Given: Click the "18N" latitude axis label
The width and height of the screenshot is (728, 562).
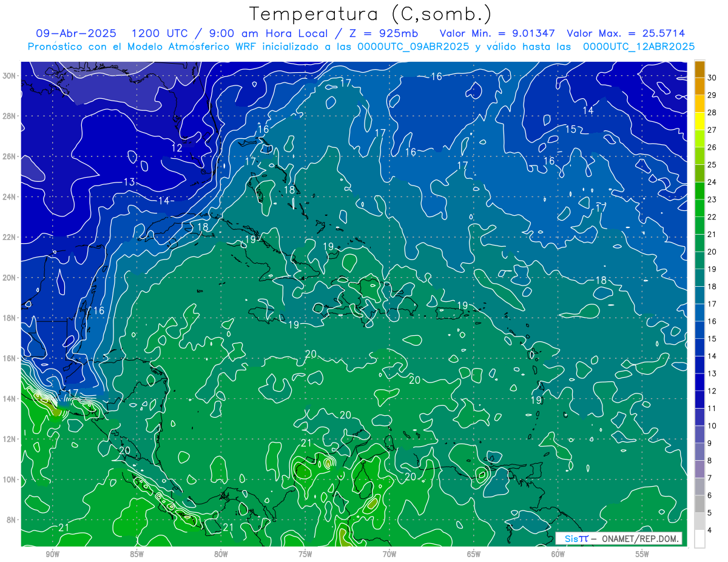Looking at the screenshot, I should pyautogui.click(x=10, y=318).
